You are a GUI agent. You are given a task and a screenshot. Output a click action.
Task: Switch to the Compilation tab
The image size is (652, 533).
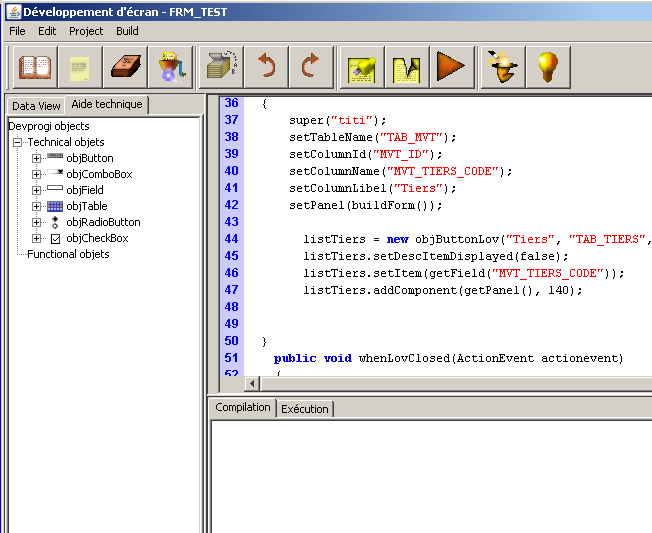(243, 407)
